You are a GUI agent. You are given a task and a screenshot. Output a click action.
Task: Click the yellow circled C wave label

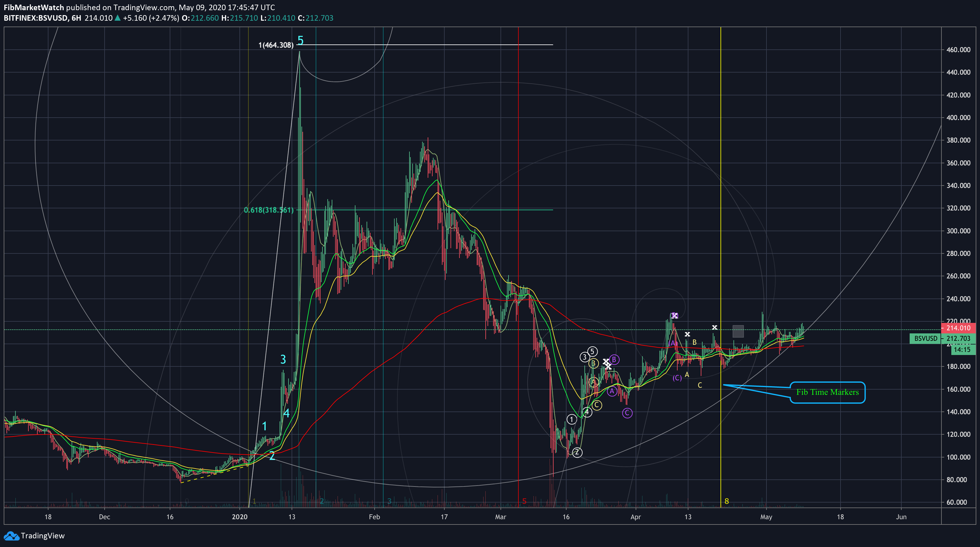(597, 405)
